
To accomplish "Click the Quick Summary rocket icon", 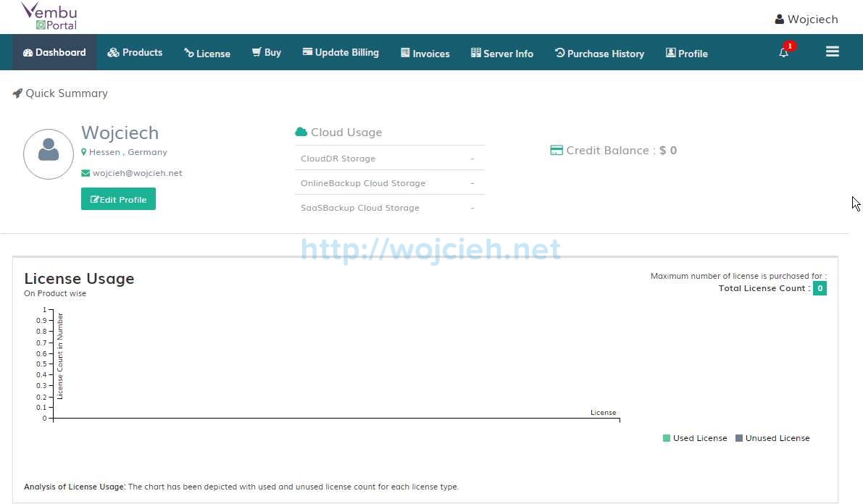I will (x=17, y=93).
